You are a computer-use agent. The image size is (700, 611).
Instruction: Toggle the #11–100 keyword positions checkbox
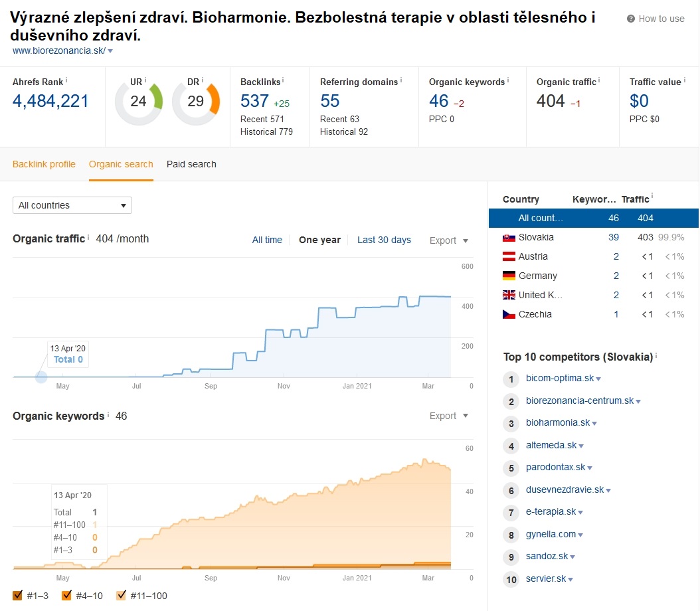click(121, 595)
